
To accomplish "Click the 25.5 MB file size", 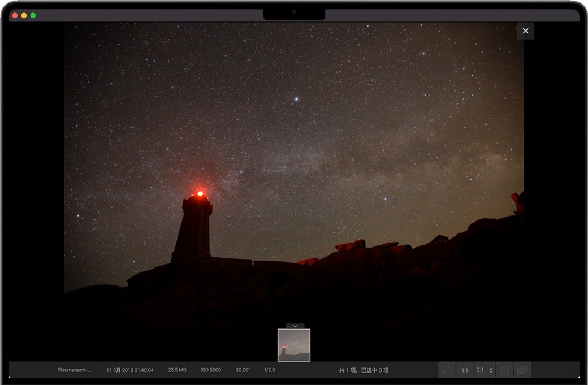I will click(x=177, y=370).
